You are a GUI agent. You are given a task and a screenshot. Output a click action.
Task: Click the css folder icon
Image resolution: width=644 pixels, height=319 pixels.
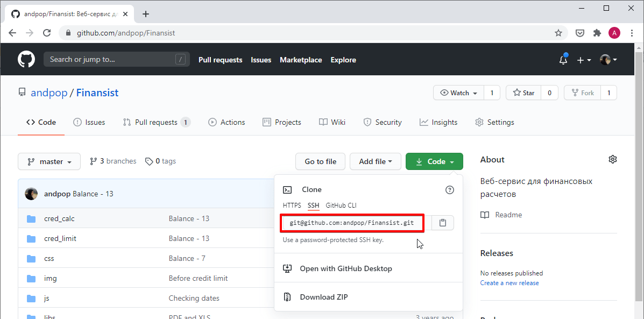tap(31, 259)
